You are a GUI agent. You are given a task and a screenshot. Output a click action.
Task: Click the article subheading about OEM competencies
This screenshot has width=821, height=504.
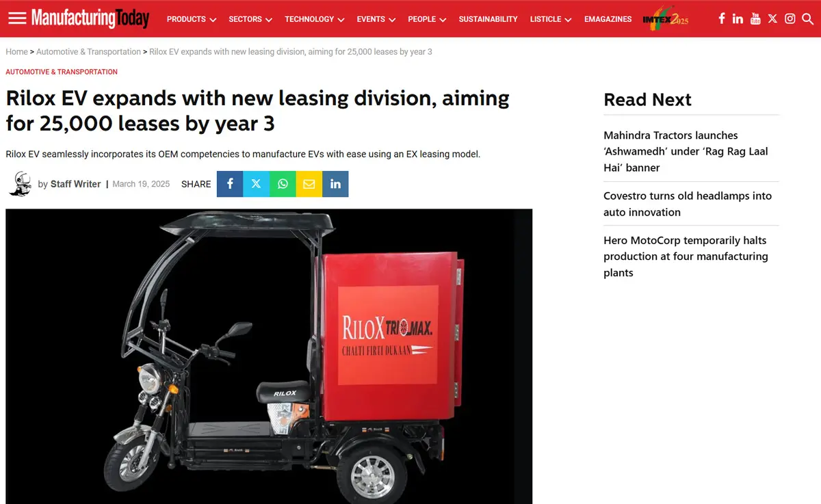click(243, 155)
